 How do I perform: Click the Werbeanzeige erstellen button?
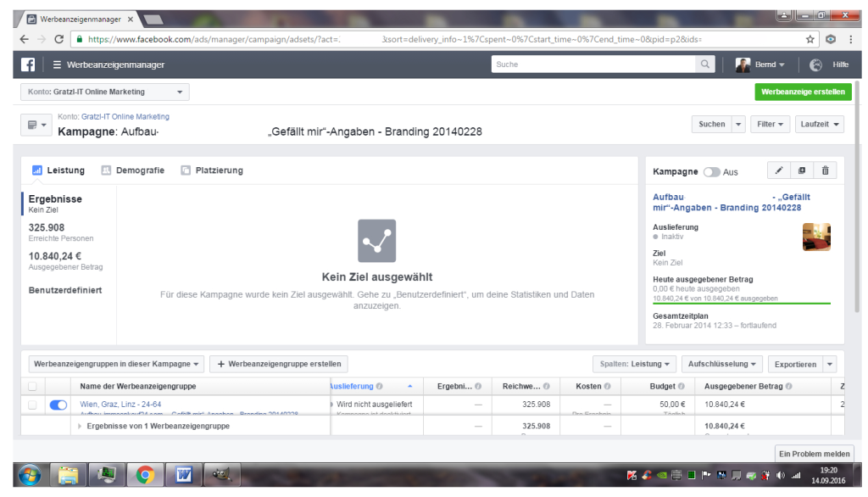pos(802,92)
